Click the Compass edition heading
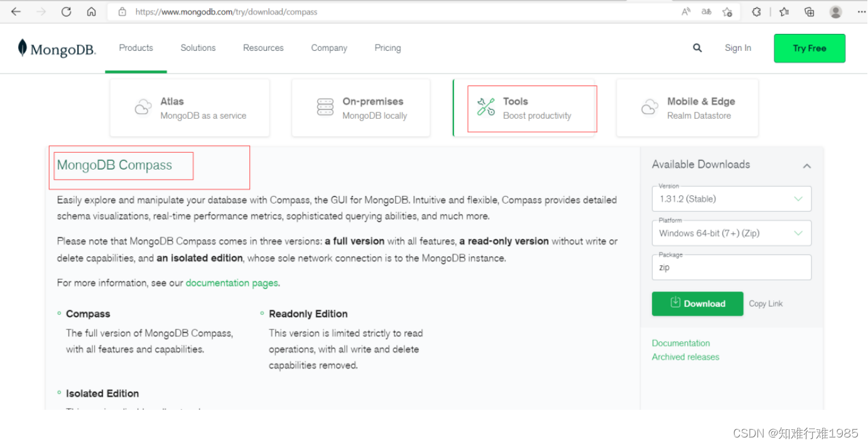Image resolution: width=868 pixels, height=445 pixels. click(88, 314)
